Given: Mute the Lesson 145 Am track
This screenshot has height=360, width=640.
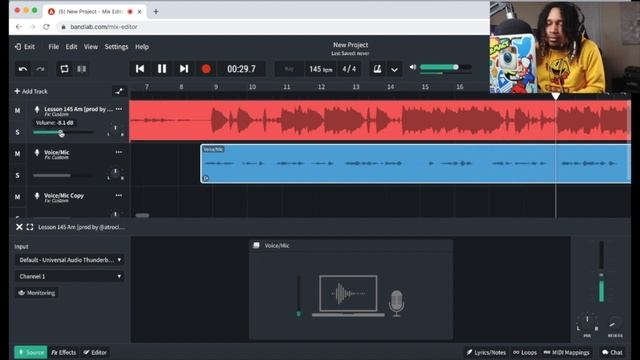Looking at the screenshot, I should click(x=18, y=111).
